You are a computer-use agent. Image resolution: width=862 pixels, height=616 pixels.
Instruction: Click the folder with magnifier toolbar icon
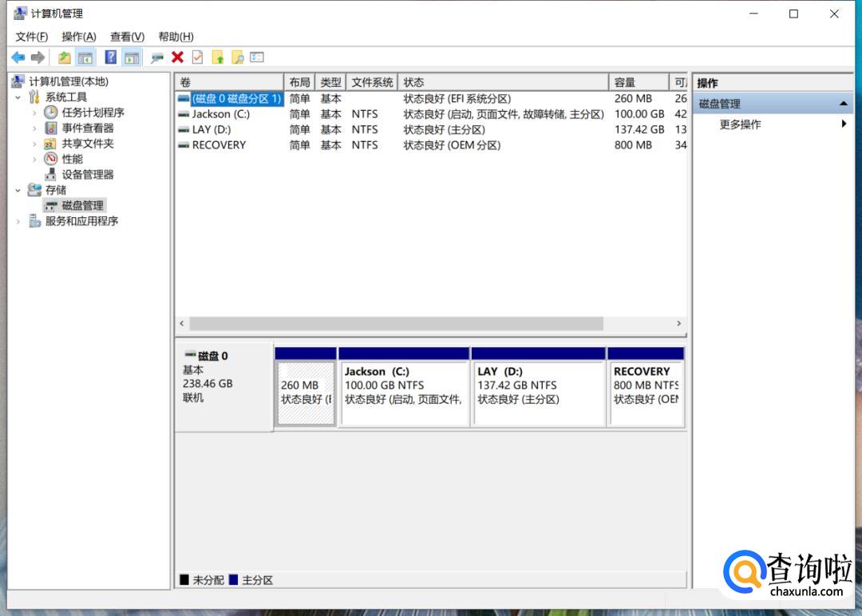tap(237, 57)
